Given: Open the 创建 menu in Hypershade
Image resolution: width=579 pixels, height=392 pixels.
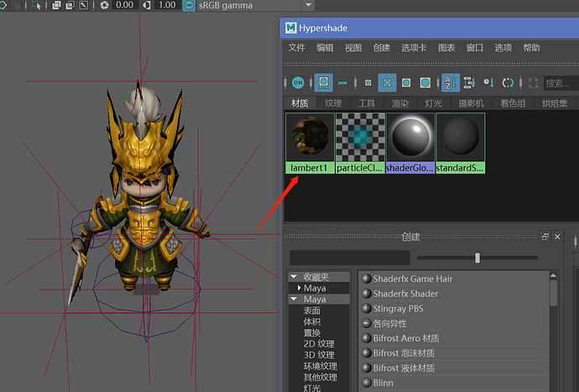Looking at the screenshot, I should click(x=382, y=48).
